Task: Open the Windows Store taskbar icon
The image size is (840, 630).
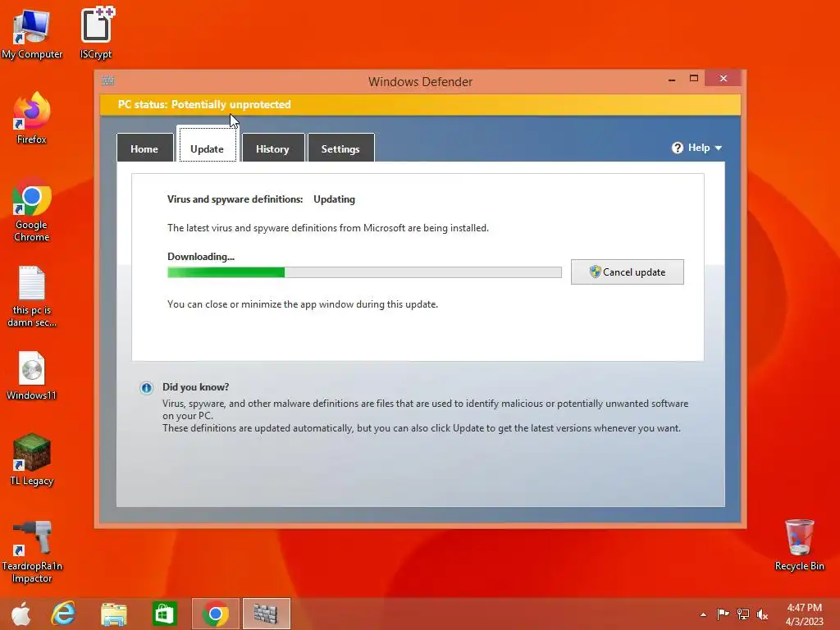Action: coord(164,614)
